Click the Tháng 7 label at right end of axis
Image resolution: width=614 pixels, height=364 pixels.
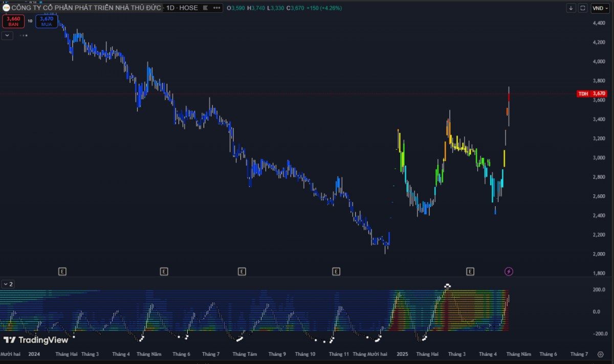579,354
